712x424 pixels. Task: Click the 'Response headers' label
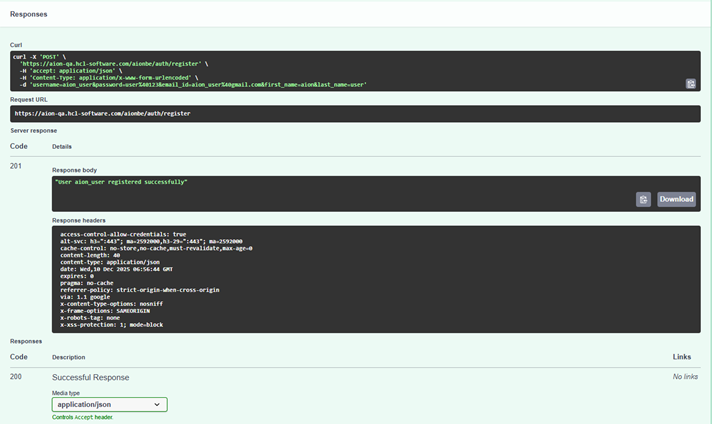[79, 220]
